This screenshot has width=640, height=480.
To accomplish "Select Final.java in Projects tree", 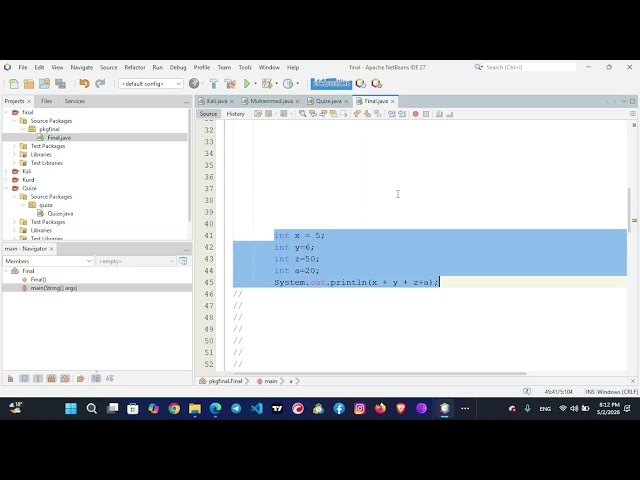I will pyautogui.click(x=59, y=138).
